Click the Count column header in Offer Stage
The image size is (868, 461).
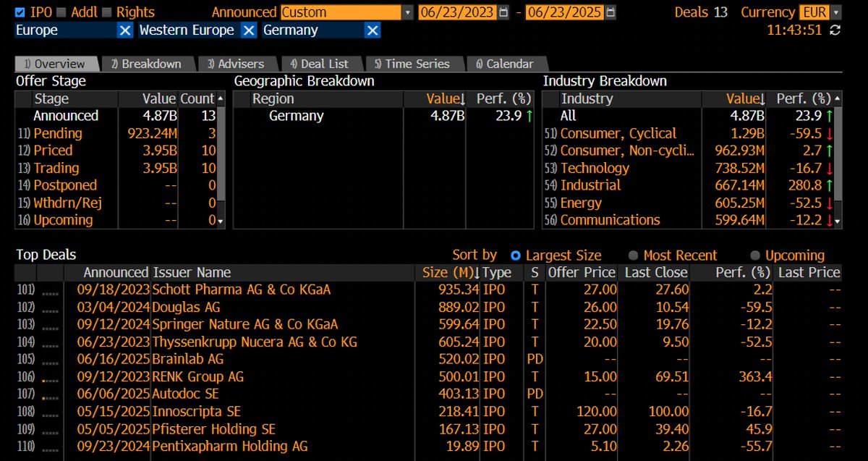197,99
